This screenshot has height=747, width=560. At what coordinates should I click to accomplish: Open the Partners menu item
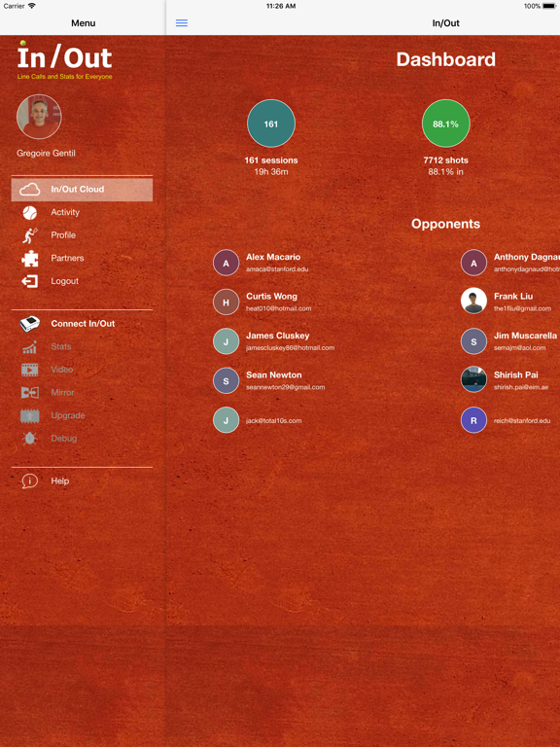coord(82,258)
